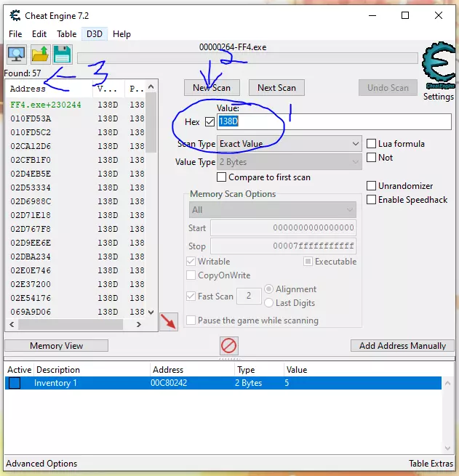Select the Inventory 1 description cell

point(55,383)
